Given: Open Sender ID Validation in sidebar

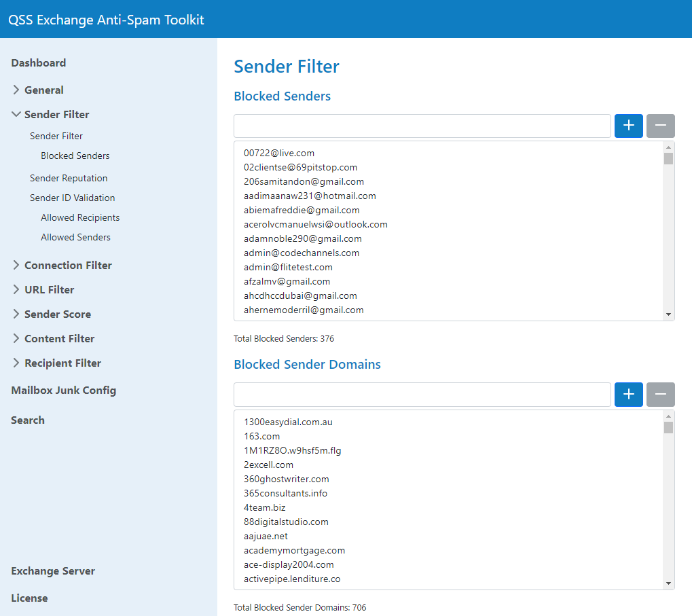Looking at the screenshot, I should [73, 198].
